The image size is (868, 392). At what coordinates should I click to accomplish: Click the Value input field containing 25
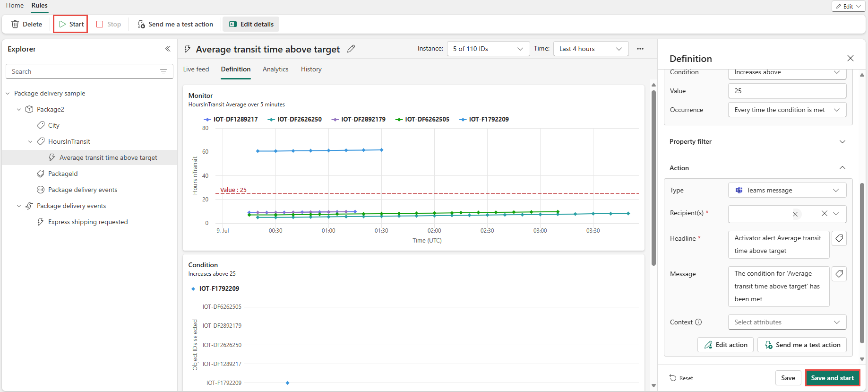click(787, 91)
